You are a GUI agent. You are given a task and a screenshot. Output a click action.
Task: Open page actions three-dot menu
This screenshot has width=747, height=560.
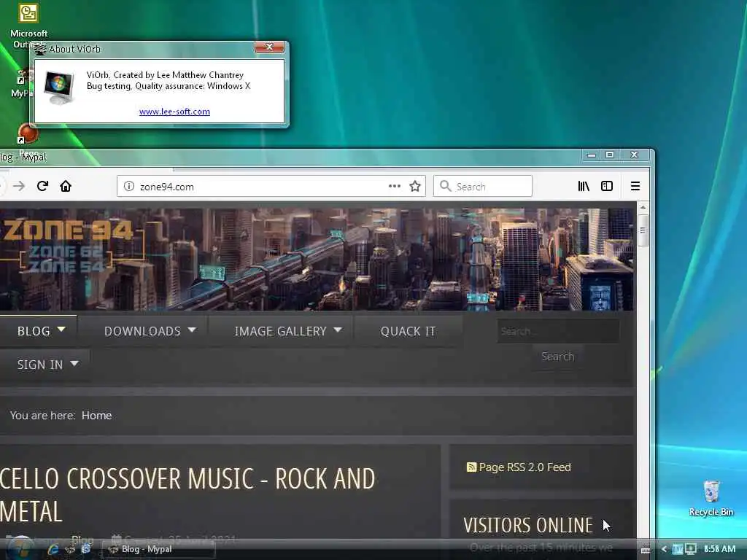(x=395, y=186)
